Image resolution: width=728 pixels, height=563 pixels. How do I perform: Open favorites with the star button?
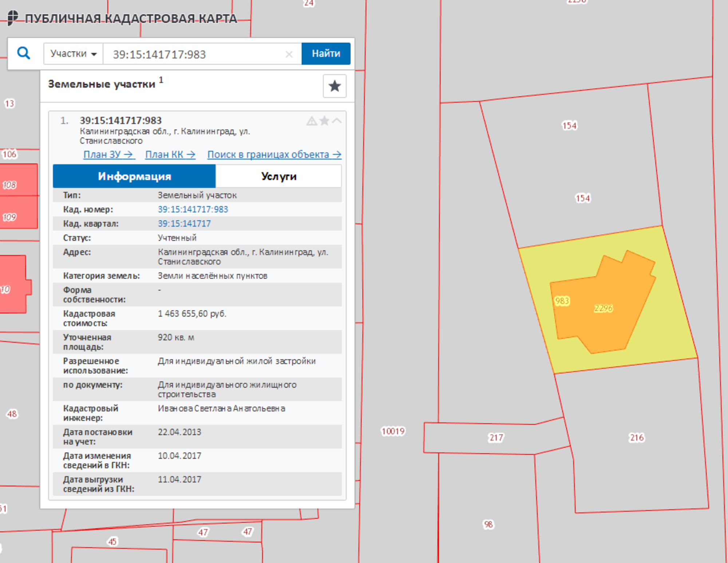[x=335, y=86]
